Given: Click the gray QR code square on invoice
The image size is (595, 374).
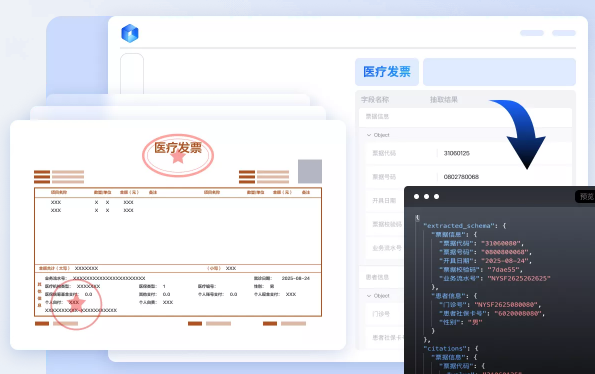Looking at the screenshot, I should tap(310, 171).
